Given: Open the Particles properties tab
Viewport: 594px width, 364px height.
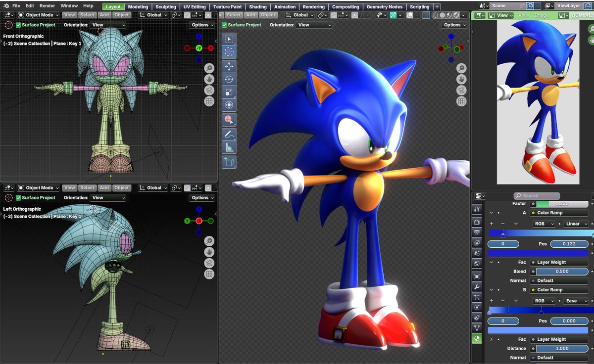Looking at the screenshot, I should (477, 297).
